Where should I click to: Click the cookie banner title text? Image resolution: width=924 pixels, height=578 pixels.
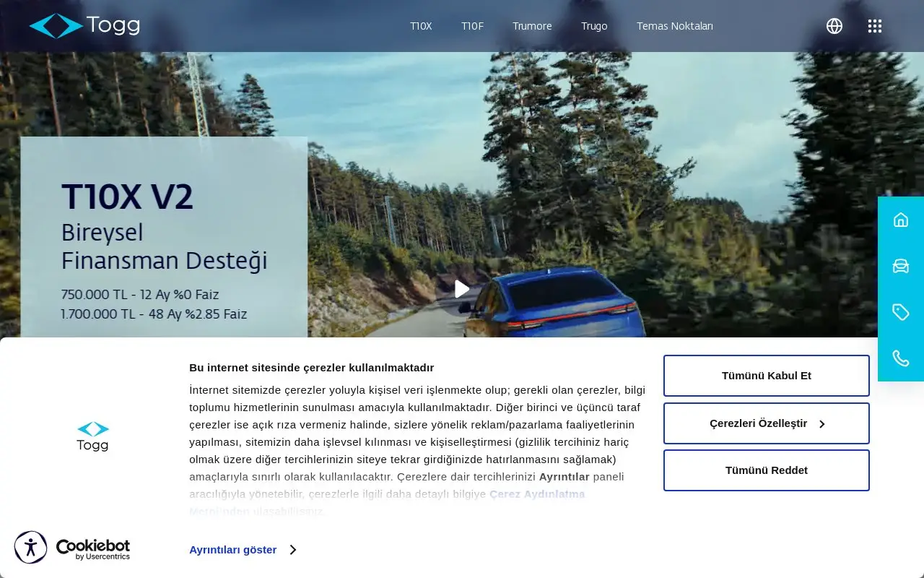[312, 368]
